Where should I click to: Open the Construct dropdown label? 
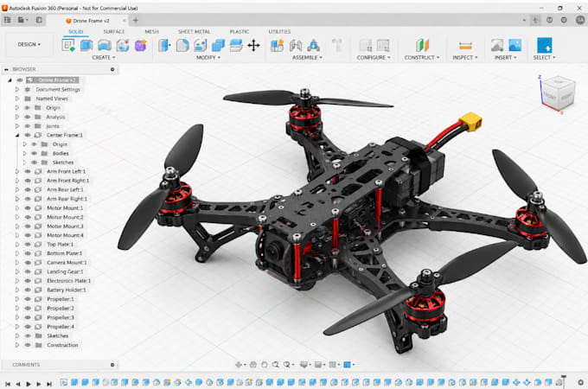421,57
